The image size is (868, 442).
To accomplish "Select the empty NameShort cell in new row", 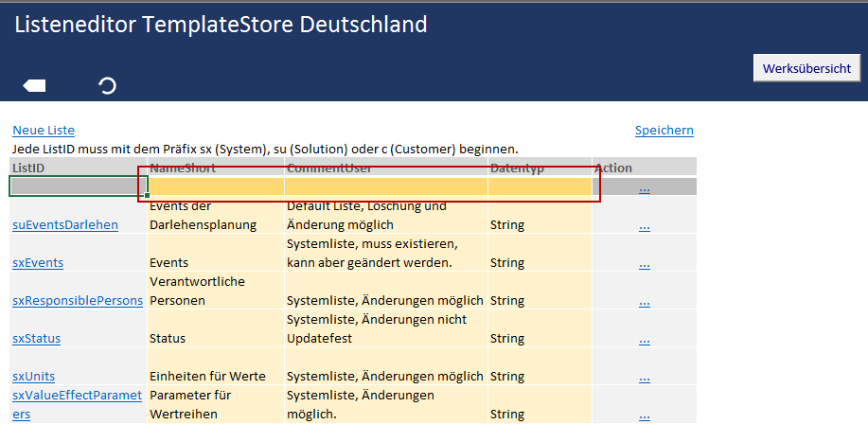I will point(216,186).
